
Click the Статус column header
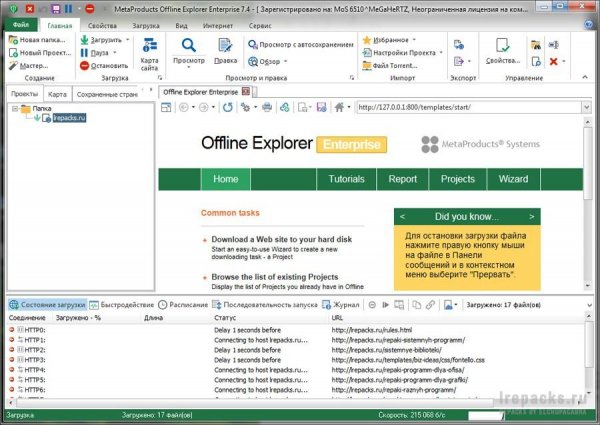[225, 318]
